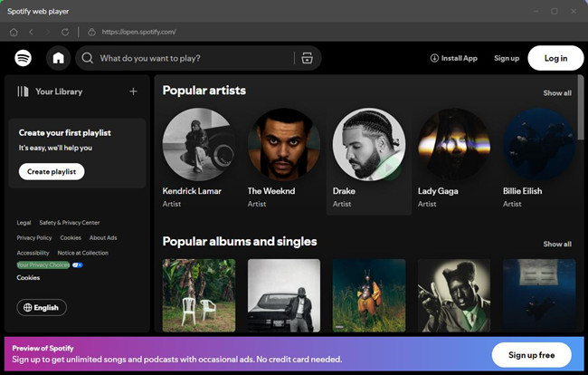Show all Popular artists

pyautogui.click(x=557, y=93)
